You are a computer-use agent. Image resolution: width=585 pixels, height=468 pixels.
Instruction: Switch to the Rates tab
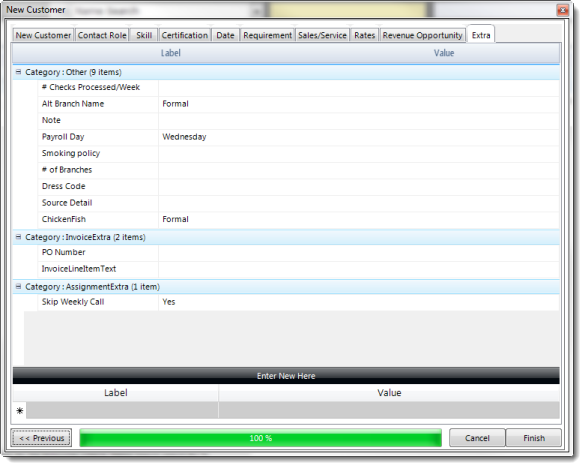coord(365,35)
